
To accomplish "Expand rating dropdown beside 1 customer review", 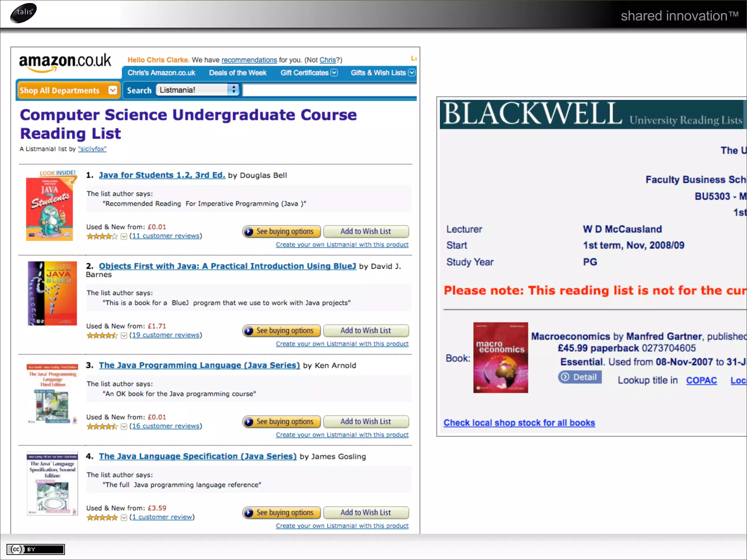I will (124, 518).
